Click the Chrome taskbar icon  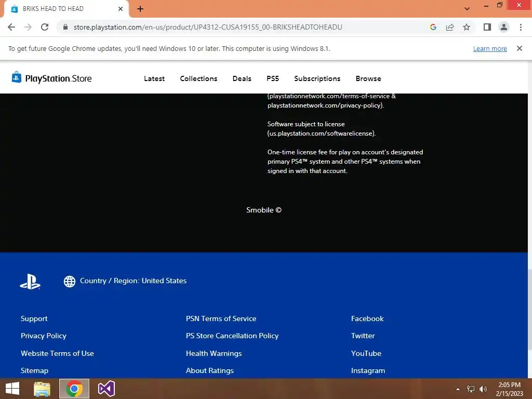click(x=74, y=389)
